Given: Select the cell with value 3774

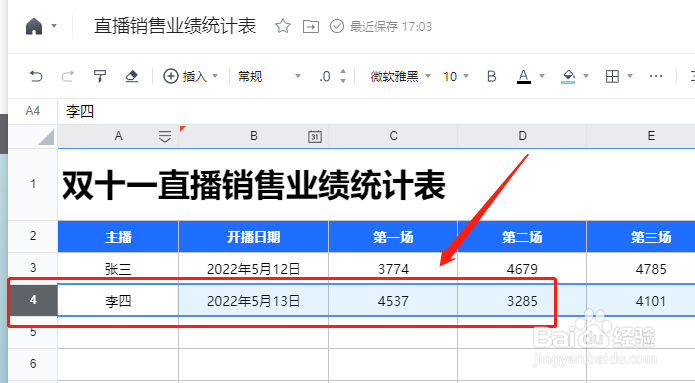Looking at the screenshot, I should click(393, 269).
